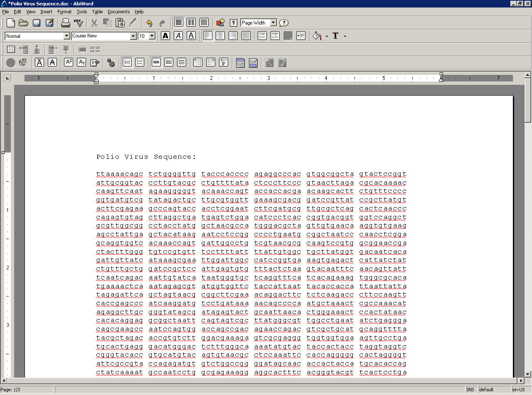Undo the last action
The height and width of the screenshot is (395, 532).
pyautogui.click(x=149, y=23)
